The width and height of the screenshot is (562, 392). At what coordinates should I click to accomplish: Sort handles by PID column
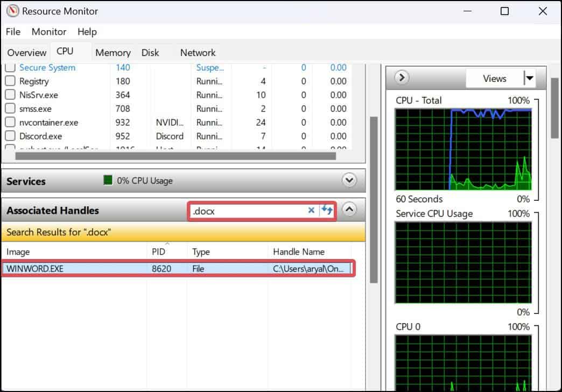tap(167, 252)
